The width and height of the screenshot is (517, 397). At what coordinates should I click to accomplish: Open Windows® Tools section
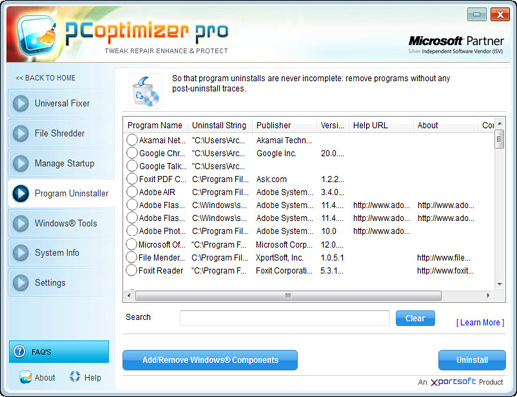[x=61, y=223]
